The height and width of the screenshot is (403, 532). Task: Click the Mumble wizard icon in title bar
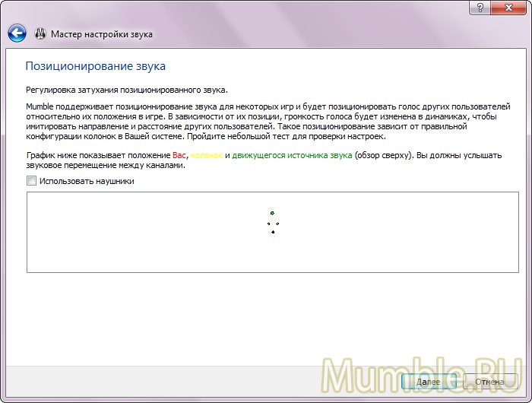40,34
